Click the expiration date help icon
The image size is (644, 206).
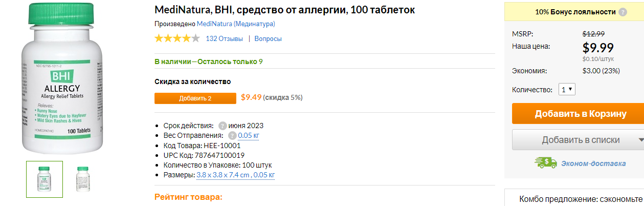(223, 126)
